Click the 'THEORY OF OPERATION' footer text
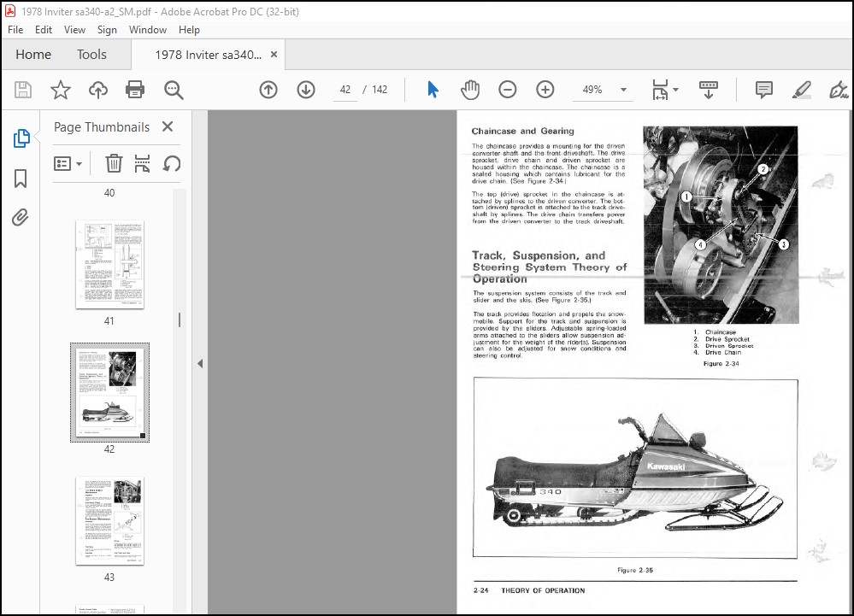This screenshot has height=616, width=854. click(543, 590)
